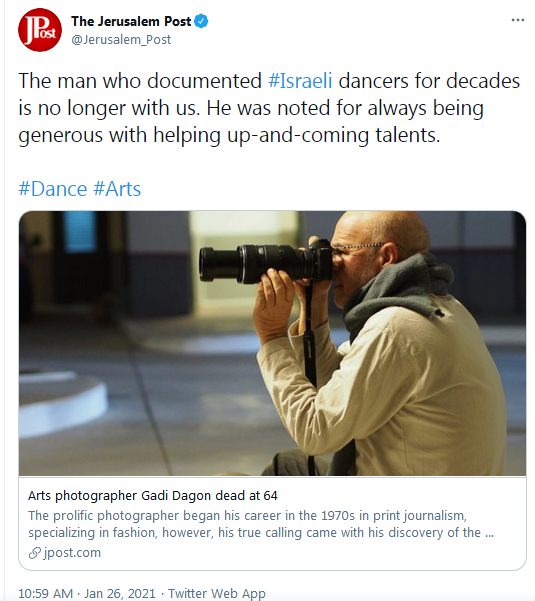The image size is (535, 601).
Task: Click the photographer card image
Action: [272, 343]
